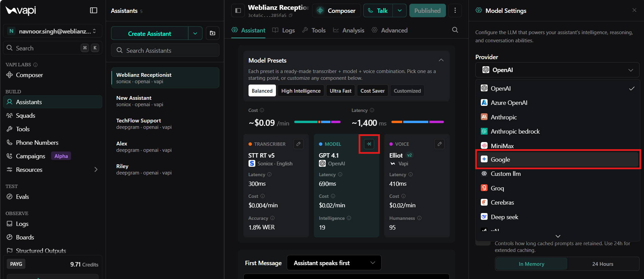Click the Vapi logo
Screen dimensions: 644x279
[21, 10]
